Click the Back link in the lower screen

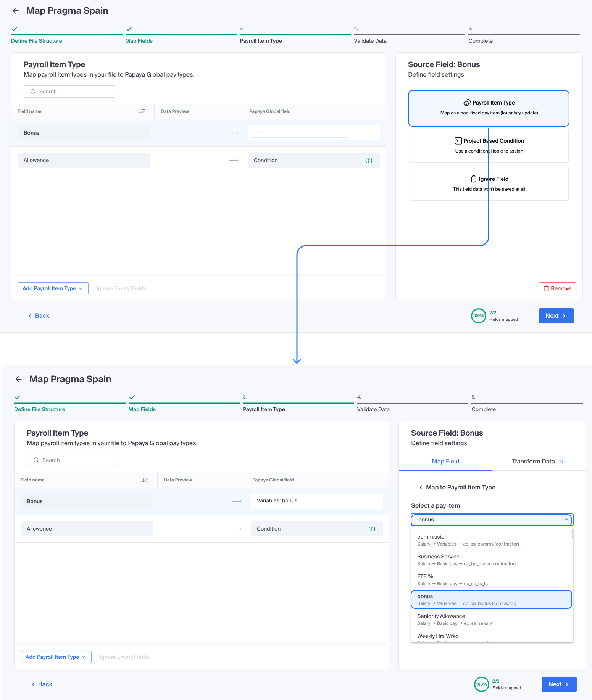42,684
